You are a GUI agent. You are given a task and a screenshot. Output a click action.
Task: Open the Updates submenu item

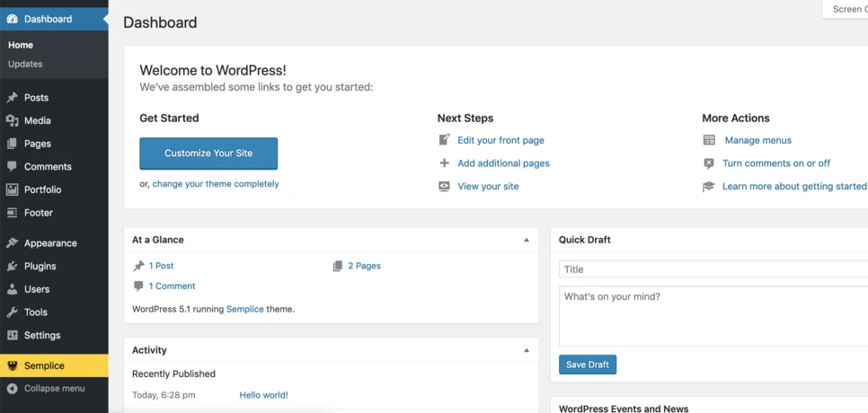pos(25,65)
